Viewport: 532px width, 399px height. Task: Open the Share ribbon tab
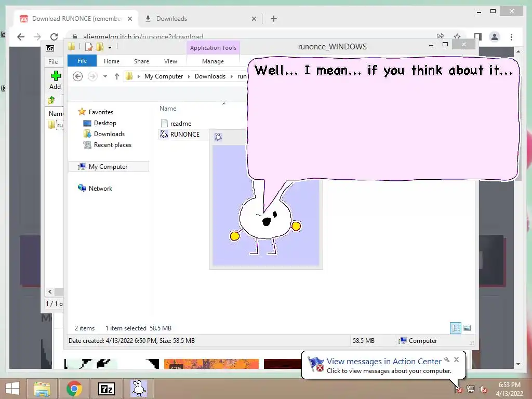[141, 61]
